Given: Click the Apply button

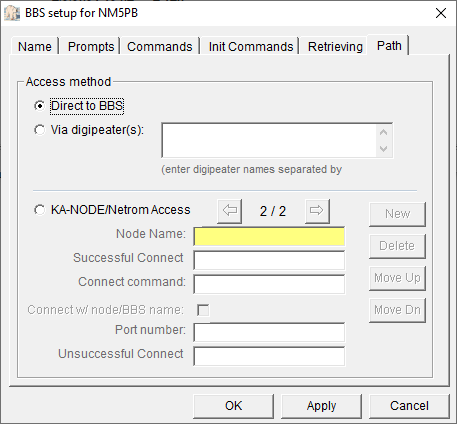Looking at the screenshot, I should point(321,406).
